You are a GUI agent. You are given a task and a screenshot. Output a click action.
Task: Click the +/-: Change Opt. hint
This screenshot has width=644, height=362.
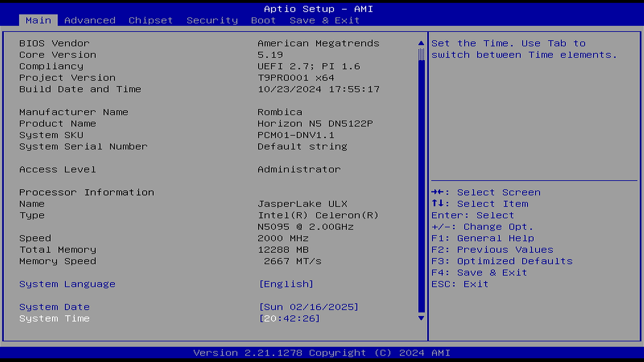(482, 227)
